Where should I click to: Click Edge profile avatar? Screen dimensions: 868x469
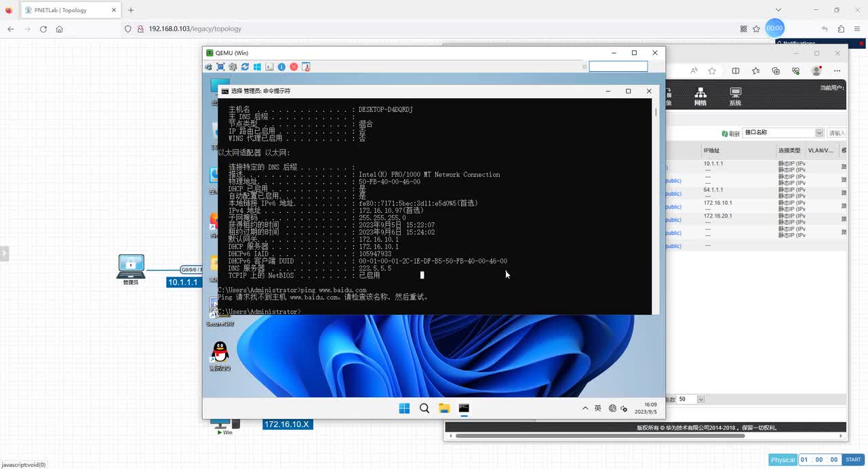[817, 70]
